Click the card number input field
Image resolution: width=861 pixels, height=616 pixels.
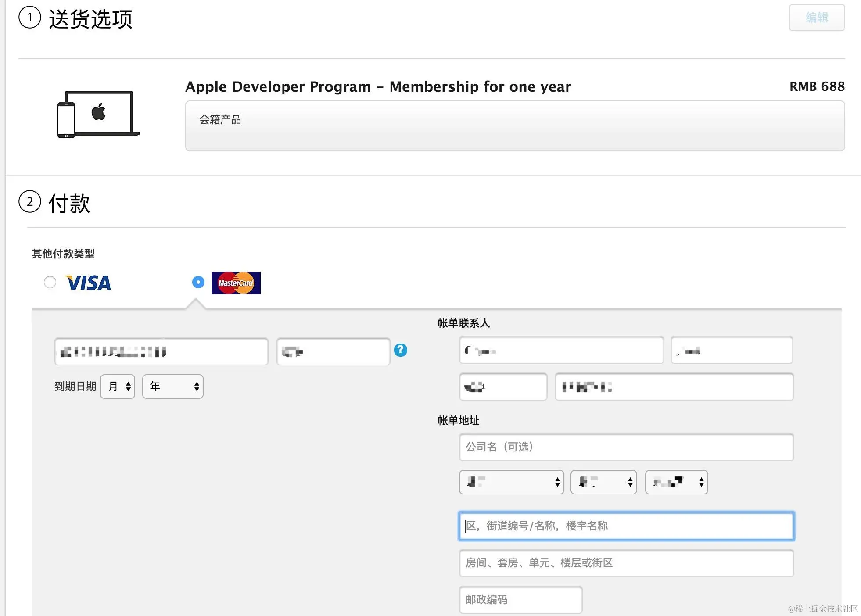coord(161,351)
